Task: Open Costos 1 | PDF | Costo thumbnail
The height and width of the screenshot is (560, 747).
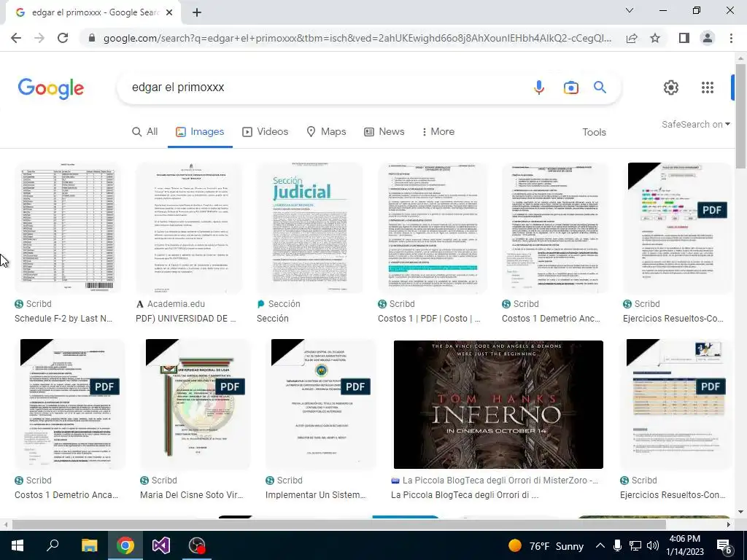Action: tap(432, 227)
